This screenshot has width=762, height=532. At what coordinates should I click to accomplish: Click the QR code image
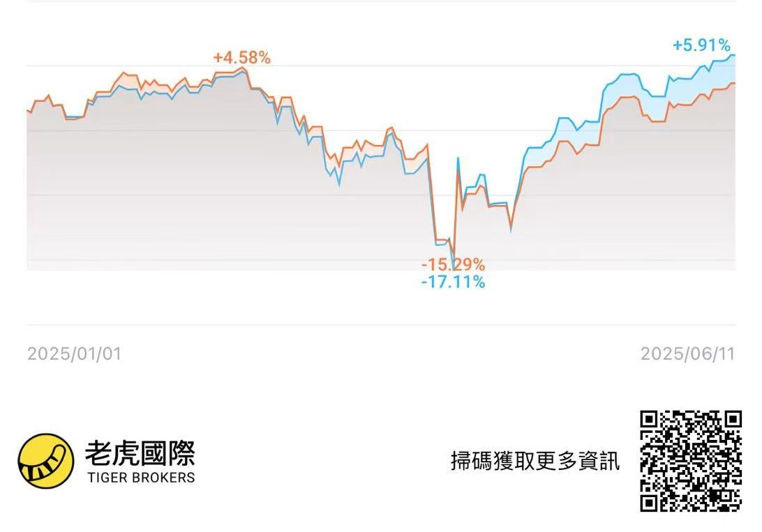[x=691, y=461]
